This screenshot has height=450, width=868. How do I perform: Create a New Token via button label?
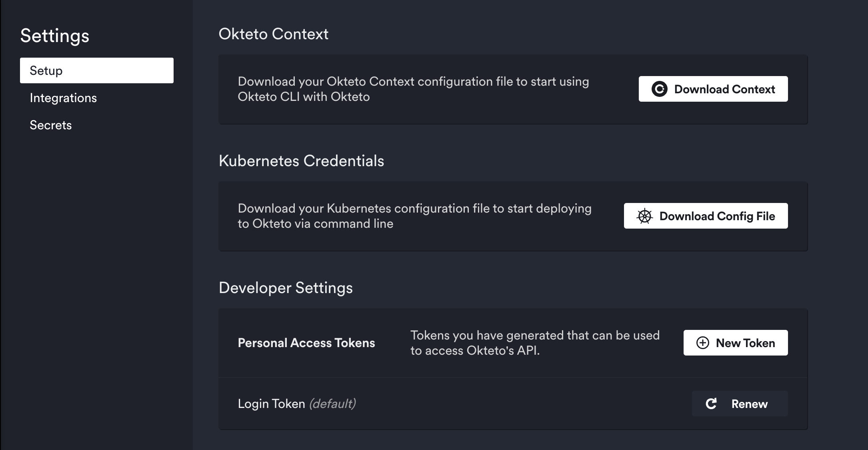(745, 343)
